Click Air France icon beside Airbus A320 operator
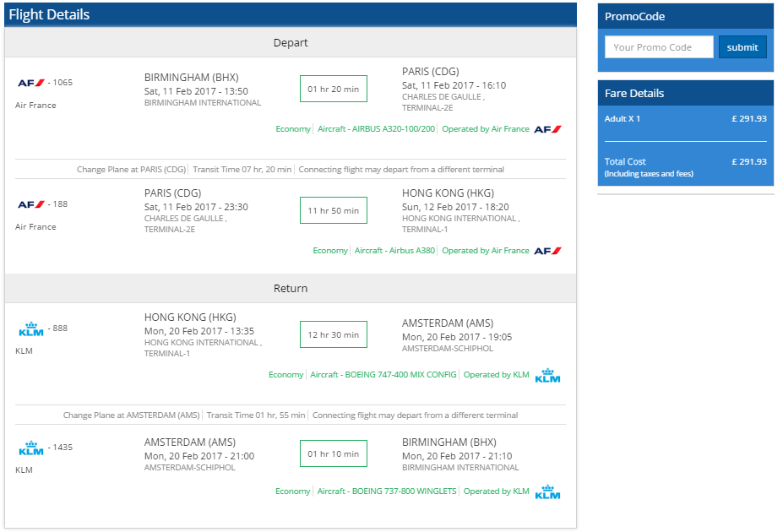 (548, 129)
